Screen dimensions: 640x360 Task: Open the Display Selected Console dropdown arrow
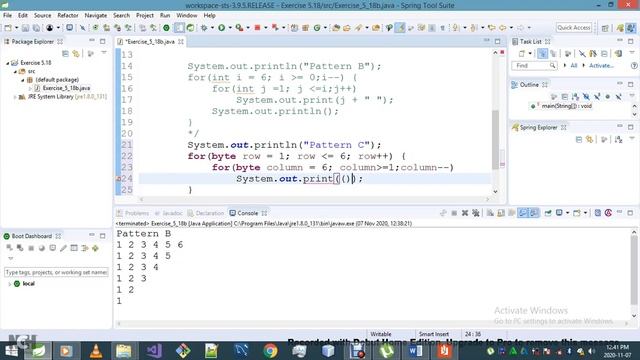coord(567,213)
